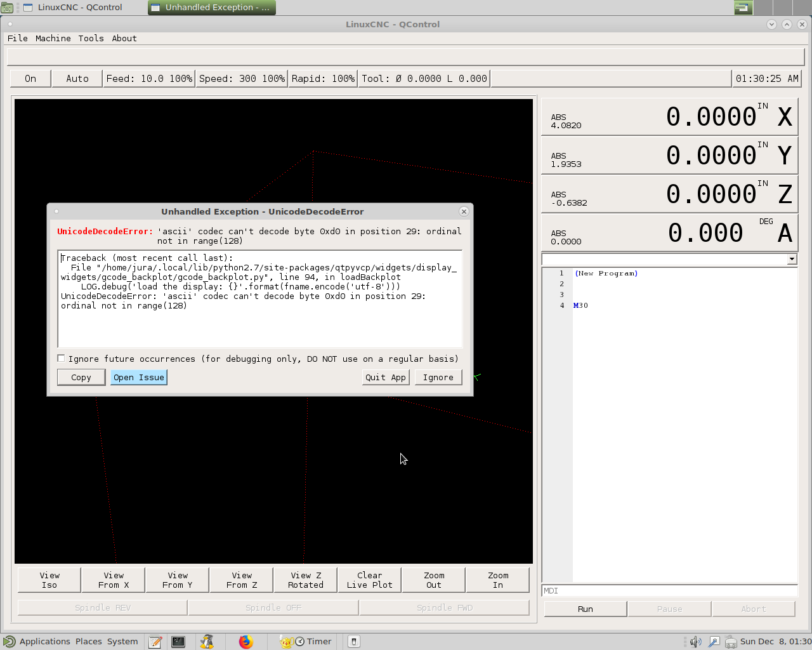This screenshot has height=650, width=812.
Task: Close the LinuxCNC QControl main window
Action: click(802, 24)
